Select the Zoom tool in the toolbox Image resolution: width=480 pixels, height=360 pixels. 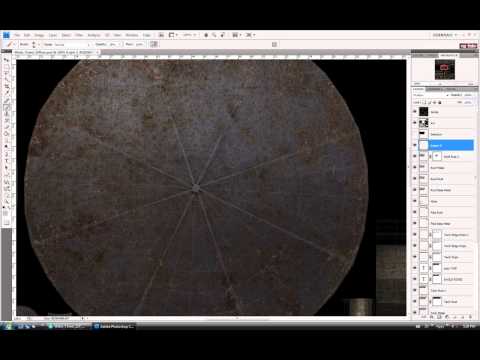click(x=7, y=201)
